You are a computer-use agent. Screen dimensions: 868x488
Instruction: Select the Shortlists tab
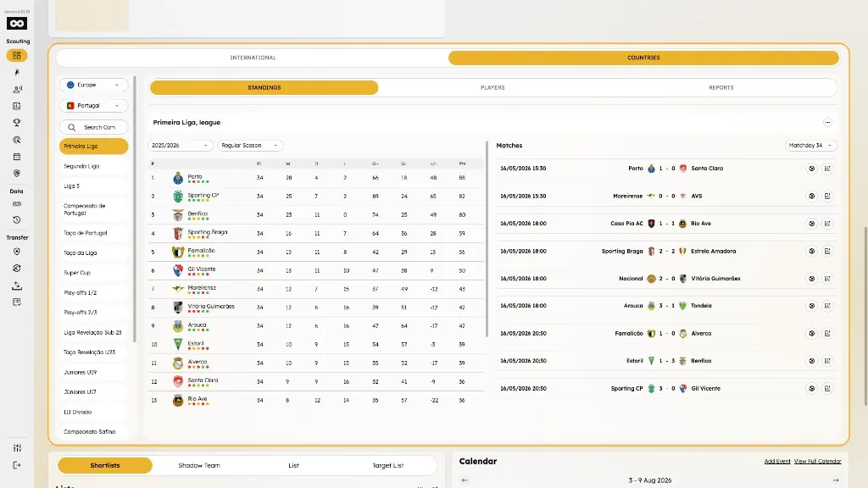click(104, 465)
